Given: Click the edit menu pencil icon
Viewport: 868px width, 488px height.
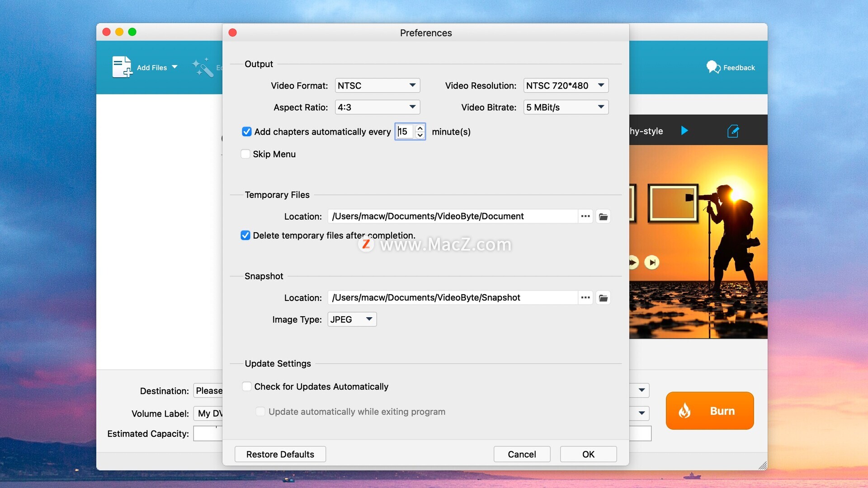Looking at the screenshot, I should 733,131.
